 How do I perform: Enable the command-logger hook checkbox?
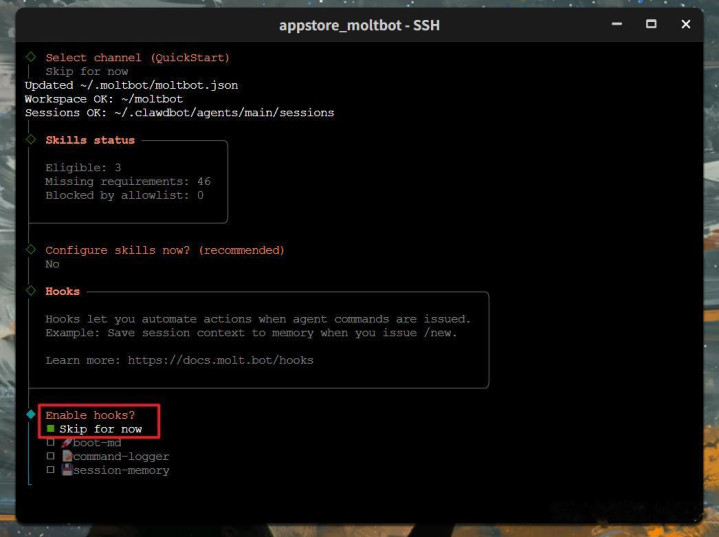click(50, 457)
